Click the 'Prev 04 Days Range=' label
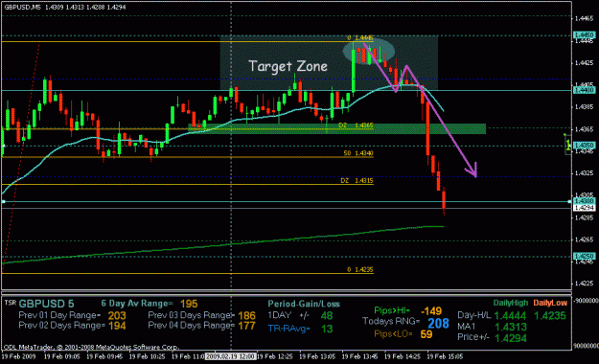This screenshot has height=364, width=599. pyautogui.click(x=191, y=326)
